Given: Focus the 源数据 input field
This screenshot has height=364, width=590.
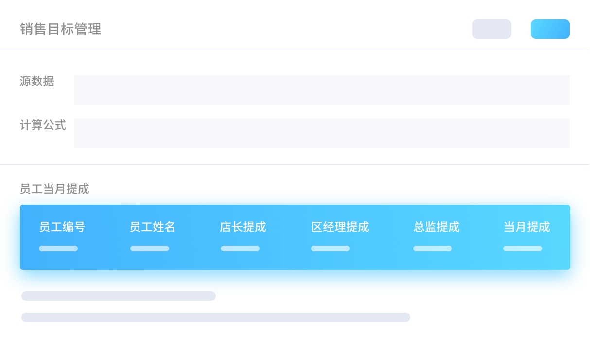Looking at the screenshot, I should tap(321, 90).
